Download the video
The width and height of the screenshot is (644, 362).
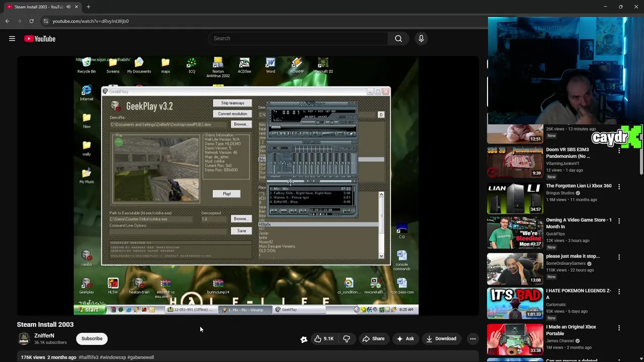click(441, 339)
